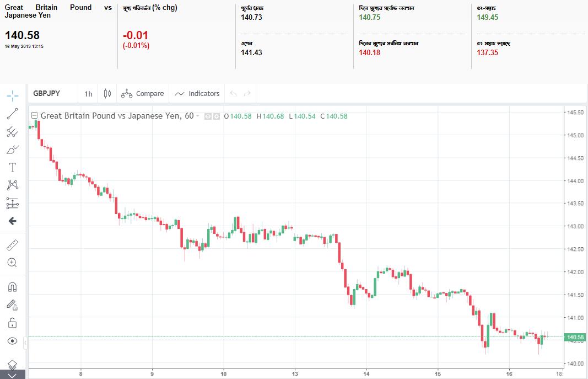
Task: Open candlestick chart style dropdown
Action: (107, 94)
